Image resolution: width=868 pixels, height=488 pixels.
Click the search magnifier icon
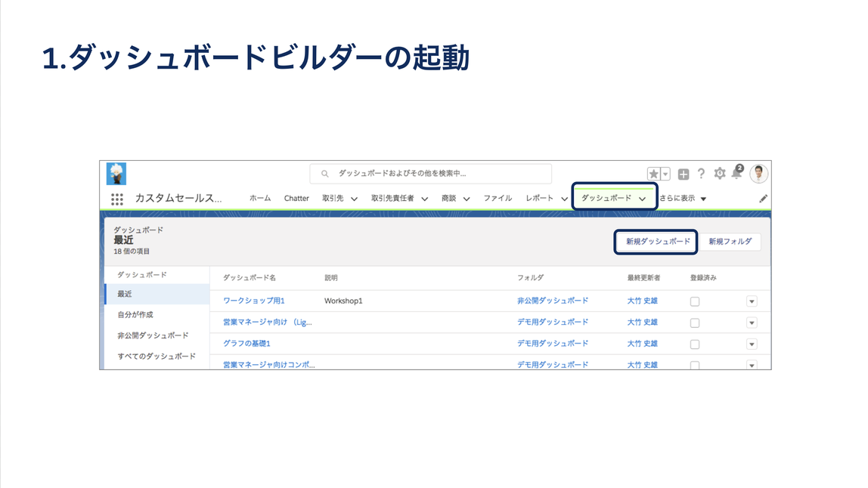[325, 174]
